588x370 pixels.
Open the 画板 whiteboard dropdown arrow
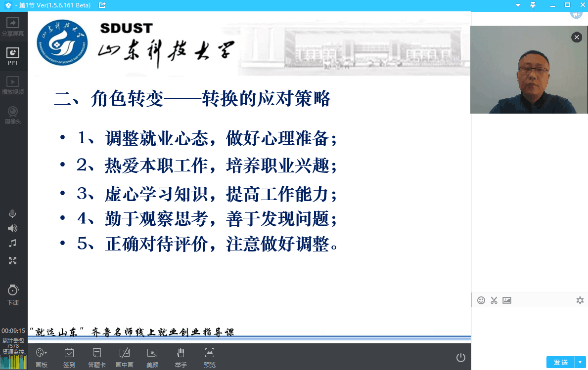tap(47, 352)
